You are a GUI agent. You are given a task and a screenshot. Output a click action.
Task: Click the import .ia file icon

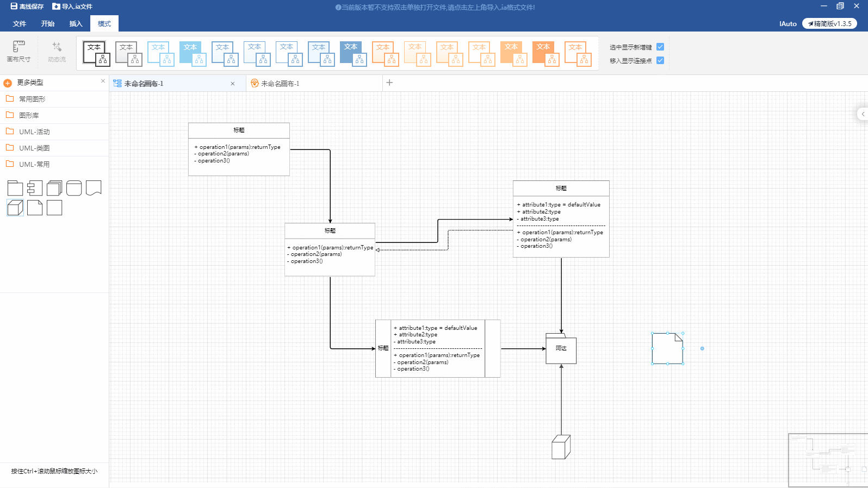click(56, 7)
